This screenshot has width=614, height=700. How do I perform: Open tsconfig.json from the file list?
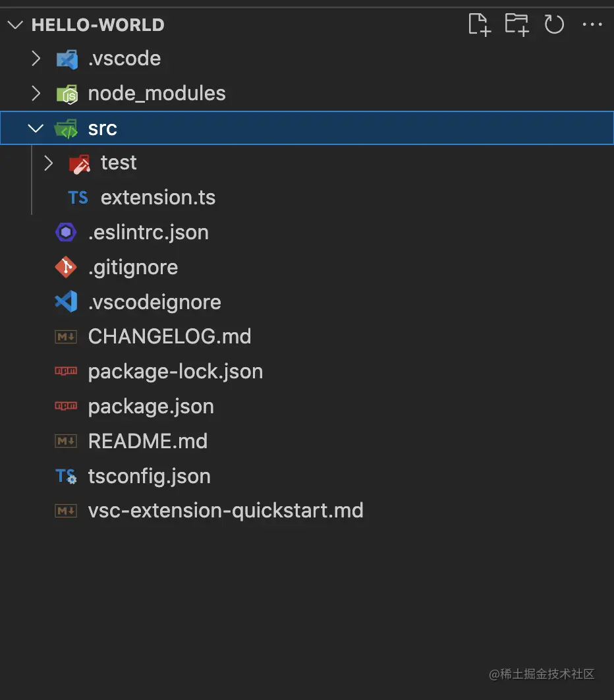click(x=149, y=476)
